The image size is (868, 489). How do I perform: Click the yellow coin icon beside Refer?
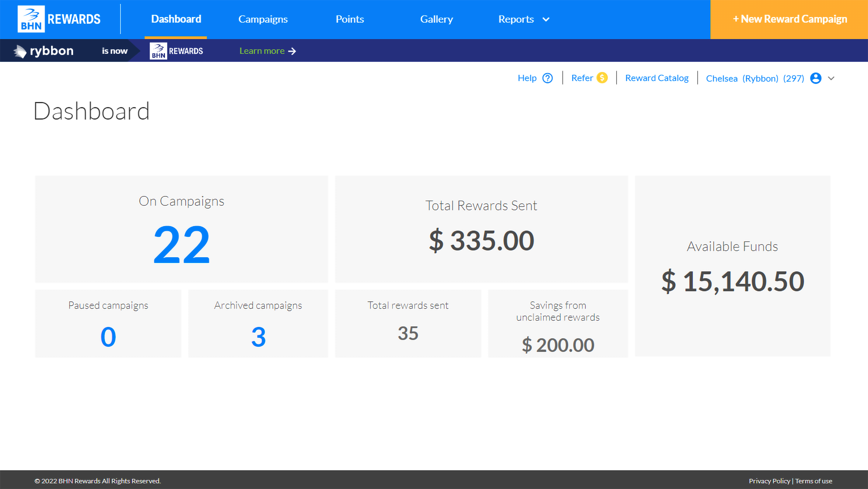[x=602, y=78]
